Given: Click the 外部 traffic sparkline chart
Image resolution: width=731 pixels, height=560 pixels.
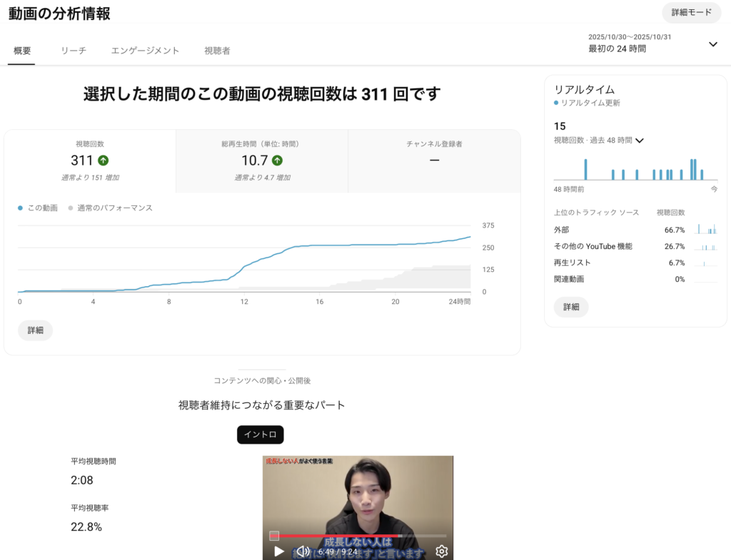Looking at the screenshot, I should point(705,230).
